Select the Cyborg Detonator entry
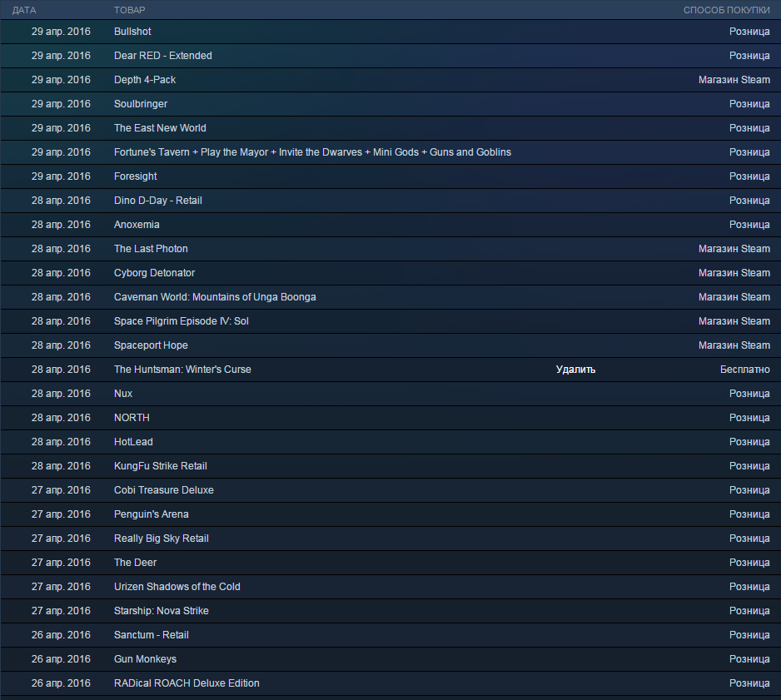 click(154, 273)
